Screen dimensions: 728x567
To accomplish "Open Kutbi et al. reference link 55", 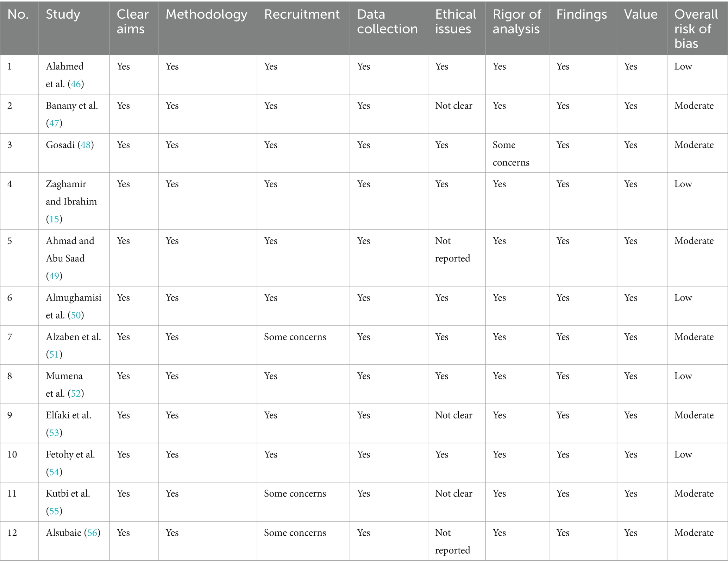I will [54, 511].
